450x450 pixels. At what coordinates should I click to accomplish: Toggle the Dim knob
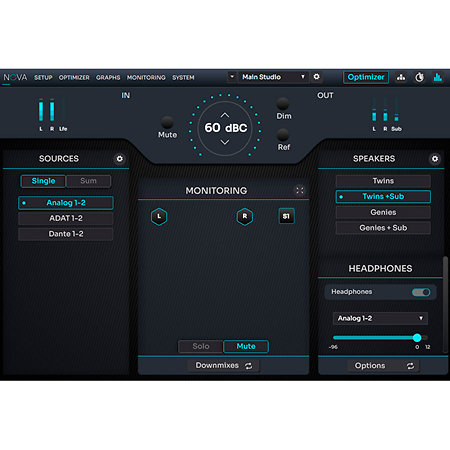pos(283,104)
